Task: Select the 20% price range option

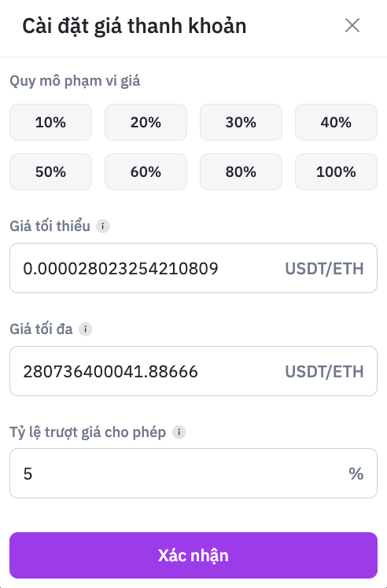Action: coord(146,123)
